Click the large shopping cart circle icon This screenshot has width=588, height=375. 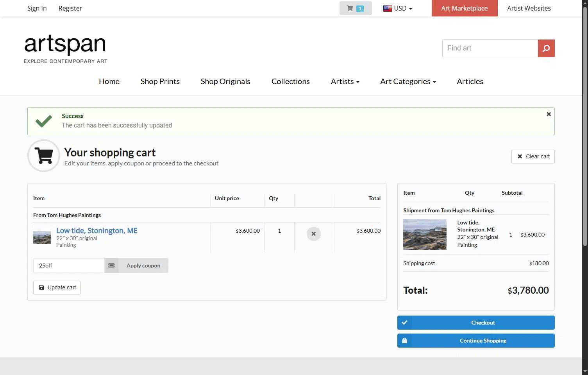(44, 156)
